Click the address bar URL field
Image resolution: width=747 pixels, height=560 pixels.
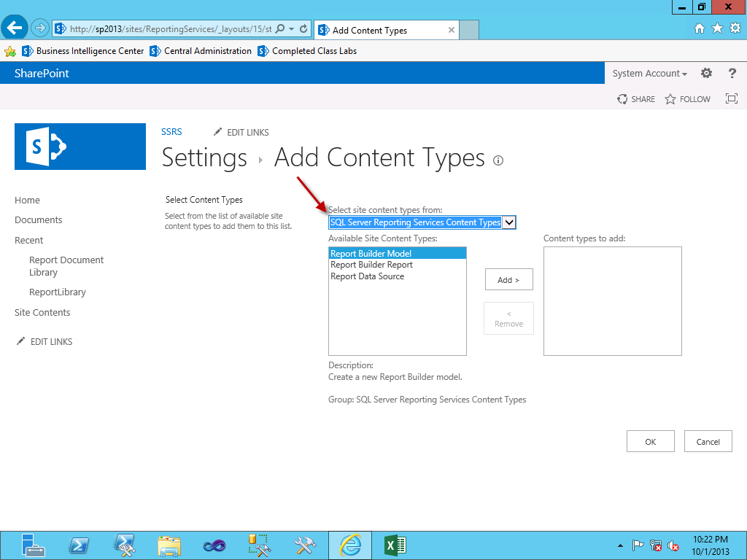pyautogui.click(x=170, y=29)
